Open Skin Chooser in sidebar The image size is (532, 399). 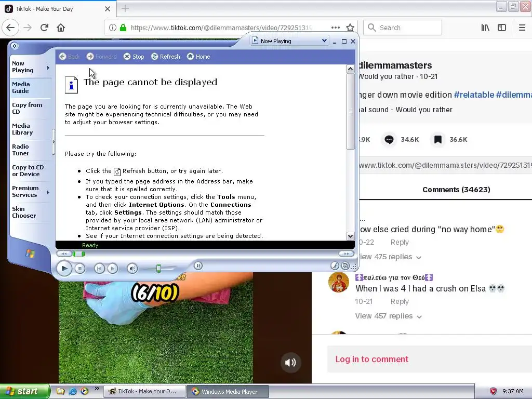coord(31,212)
